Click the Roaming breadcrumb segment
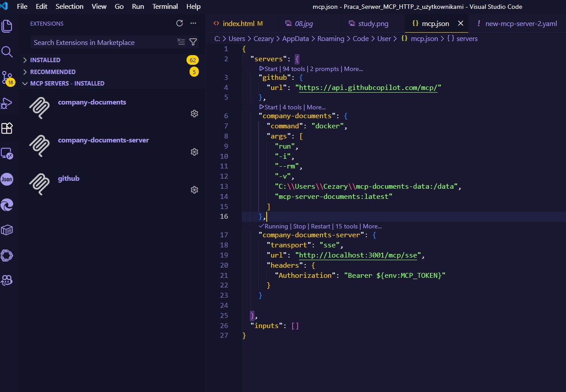 [x=331, y=39]
